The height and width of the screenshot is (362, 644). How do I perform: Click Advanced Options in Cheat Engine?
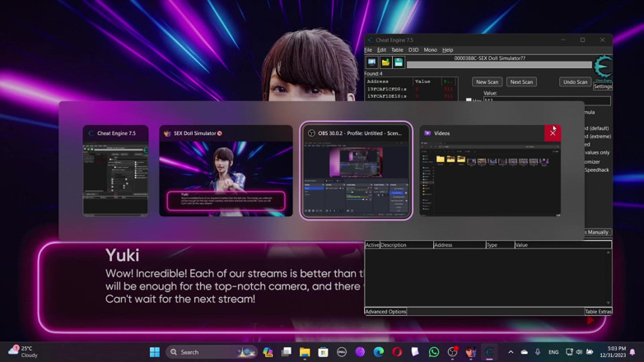(x=385, y=312)
